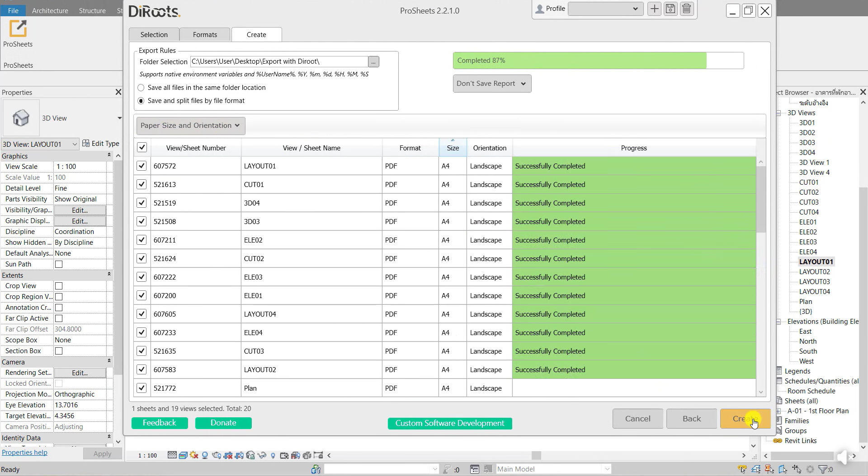This screenshot has height=476, width=868.
Task: Open the Profile dropdown
Action: click(x=605, y=9)
